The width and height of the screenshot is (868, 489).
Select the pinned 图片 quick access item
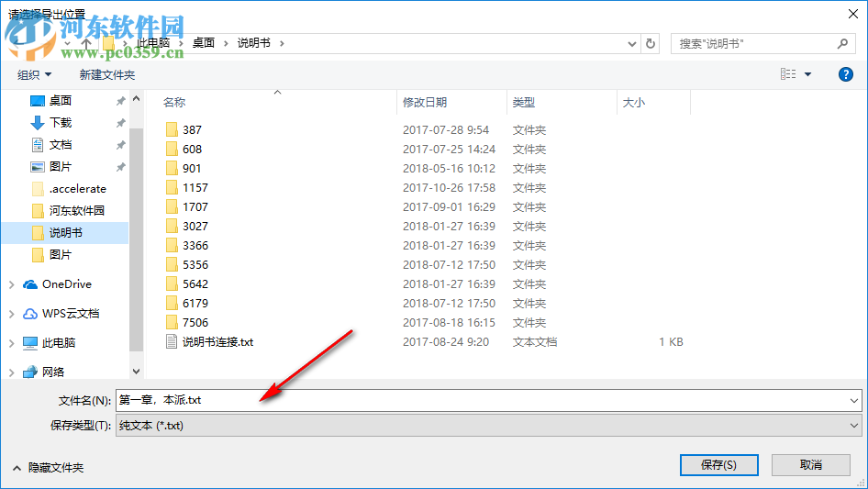coord(61,167)
